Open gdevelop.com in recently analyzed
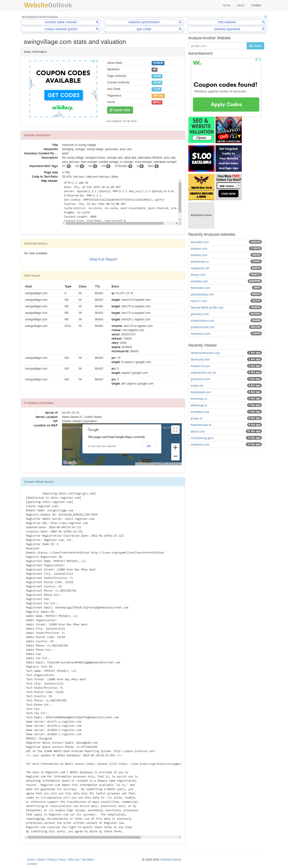This screenshot has height=868, width=288. pyautogui.click(x=199, y=314)
